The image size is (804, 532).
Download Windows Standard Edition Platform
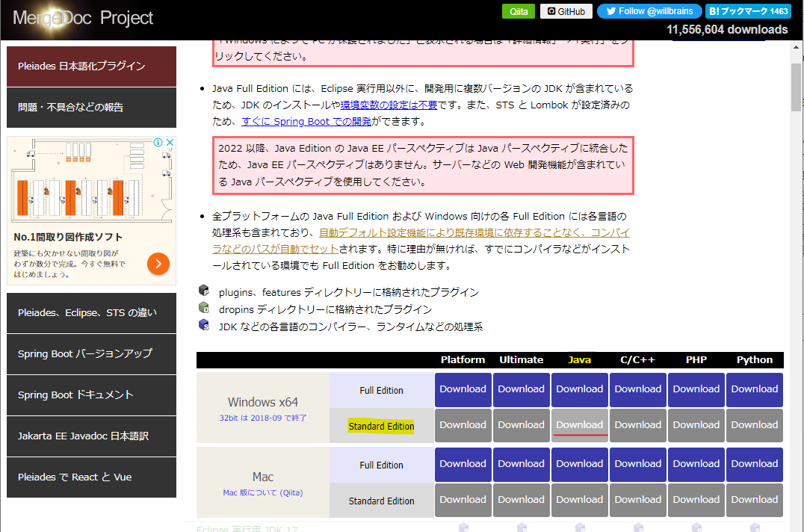pyautogui.click(x=463, y=425)
